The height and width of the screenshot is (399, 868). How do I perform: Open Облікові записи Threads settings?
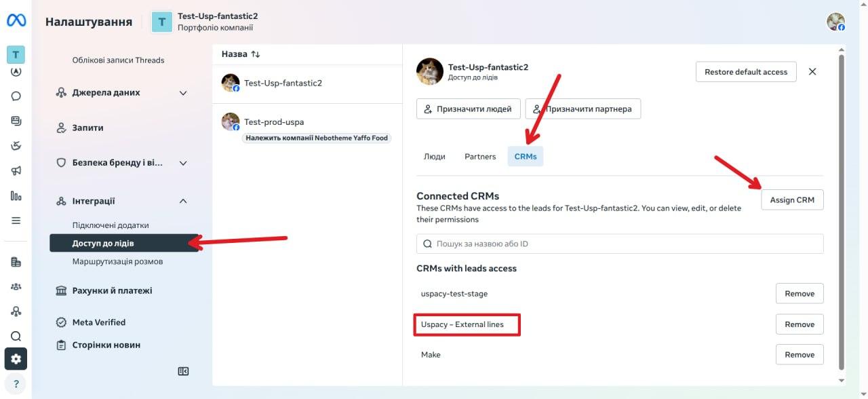click(x=119, y=60)
